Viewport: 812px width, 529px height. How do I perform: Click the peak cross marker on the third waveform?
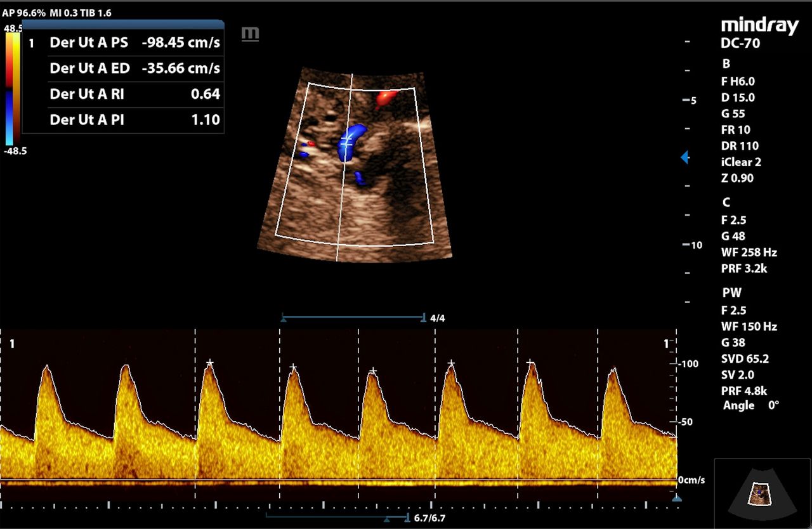pyautogui.click(x=210, y=363)
